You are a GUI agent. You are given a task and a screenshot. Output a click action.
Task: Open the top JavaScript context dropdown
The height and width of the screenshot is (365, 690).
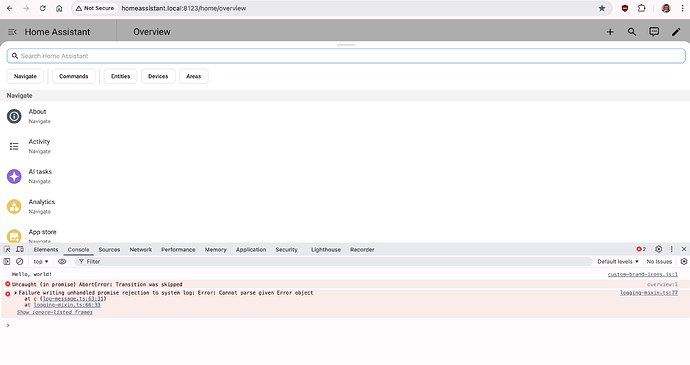[41, 262]
